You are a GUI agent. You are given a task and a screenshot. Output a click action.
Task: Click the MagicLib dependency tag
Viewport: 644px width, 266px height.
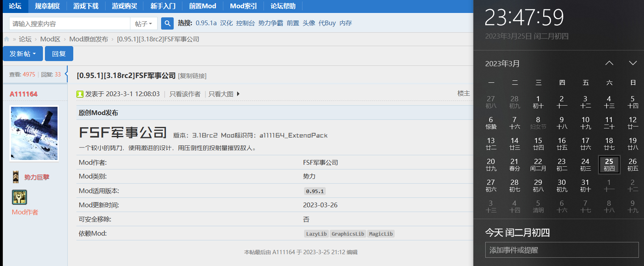pos(380,234)
